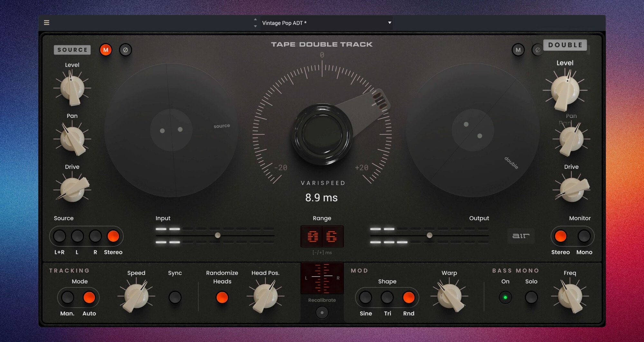The height and width of the screenshot is (342, 644).
Task: Click the Double phase invert icon
Action: [x=537, y=50]
